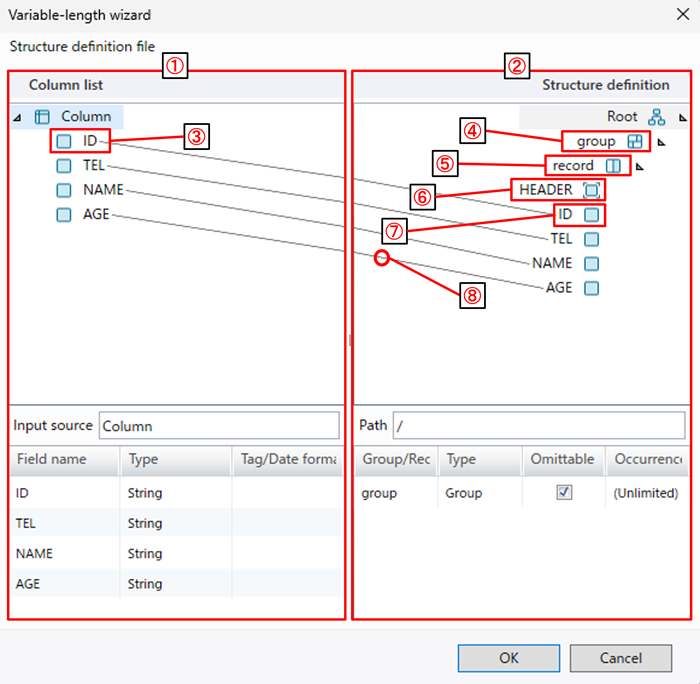
Task: Collapse the group node expander arrow
Action: pos(661,142)
